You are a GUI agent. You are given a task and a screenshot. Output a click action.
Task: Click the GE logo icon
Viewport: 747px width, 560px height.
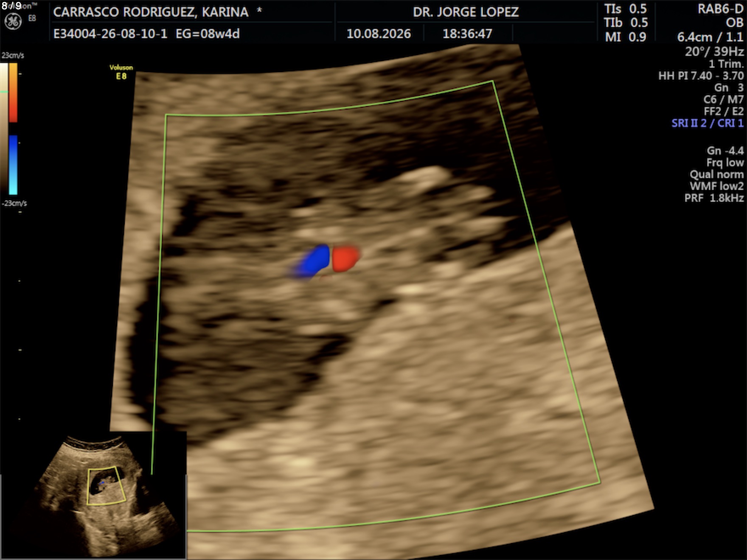[13, 21]
